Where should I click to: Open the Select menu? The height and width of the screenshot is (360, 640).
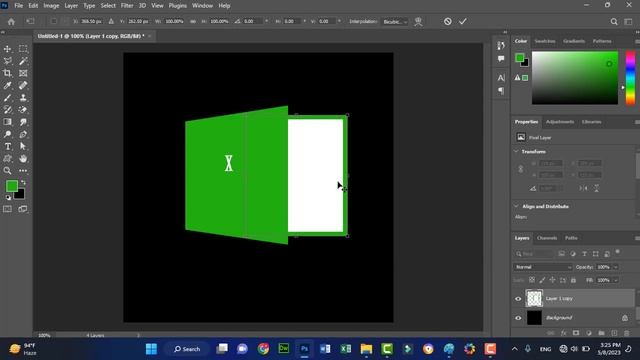click(x=108, y=6)
